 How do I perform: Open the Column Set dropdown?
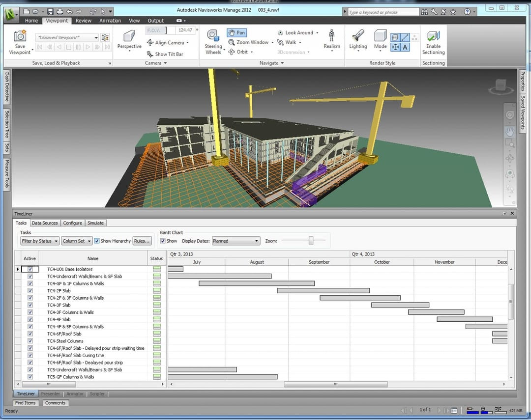pos(77,241)
